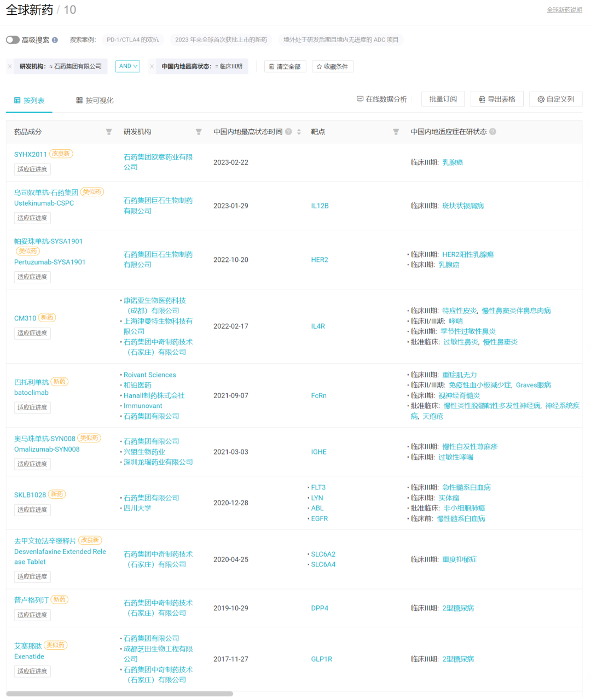591x700 pixels.
Task: Open filter icon on 药品成分 column
Action: point(109,132)
